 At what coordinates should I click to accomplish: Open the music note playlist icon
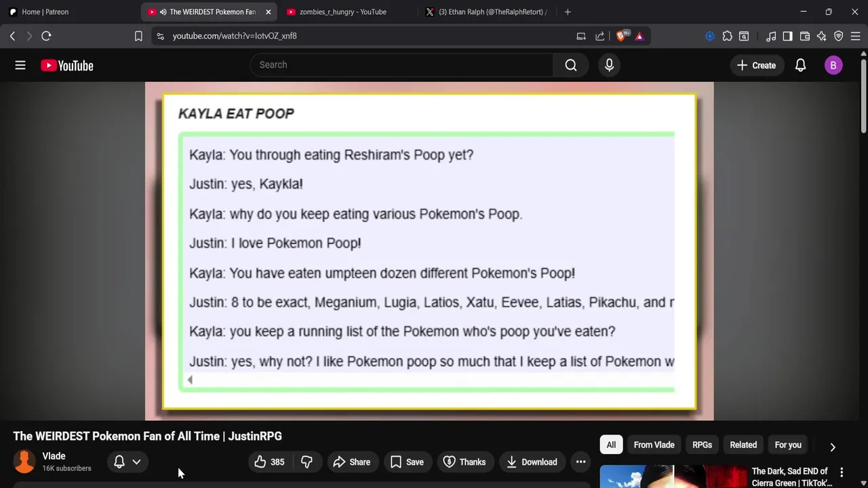tap(771, 36)
